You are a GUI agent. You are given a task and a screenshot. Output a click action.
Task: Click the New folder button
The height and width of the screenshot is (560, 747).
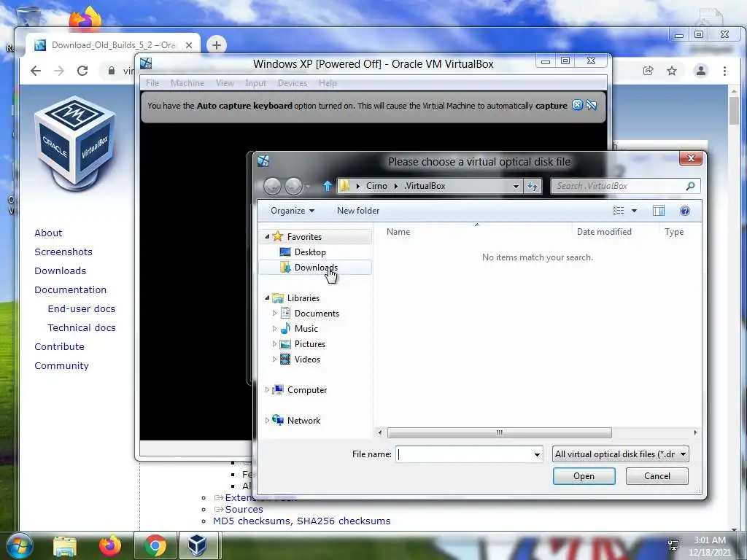357,211
